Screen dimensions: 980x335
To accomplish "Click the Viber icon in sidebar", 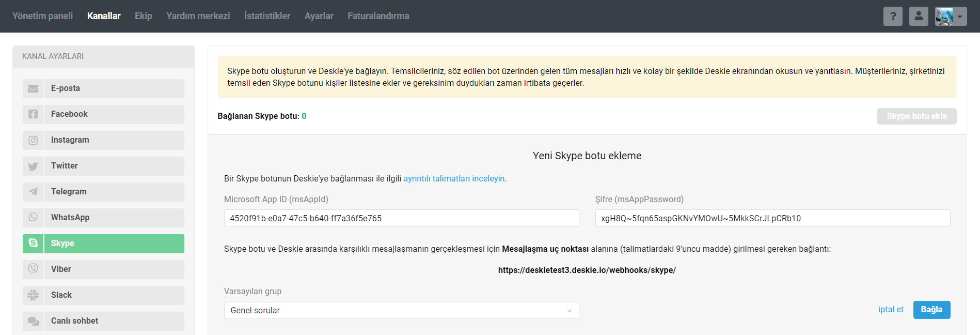I will (33, 269).
